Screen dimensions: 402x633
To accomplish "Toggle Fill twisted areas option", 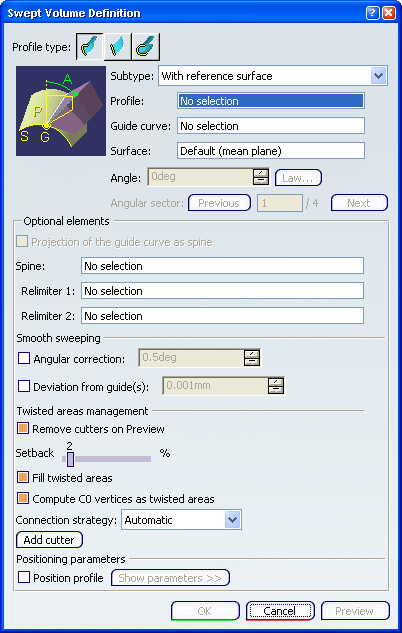I will [x=23, y=478].
